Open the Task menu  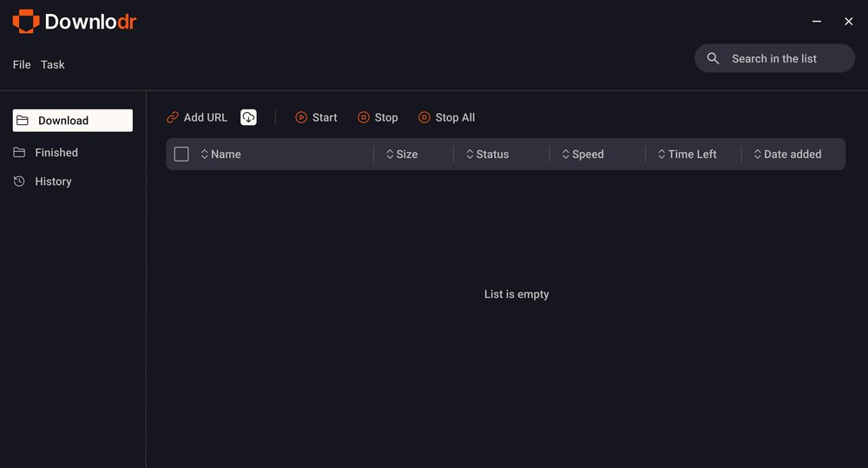[53, 65]
